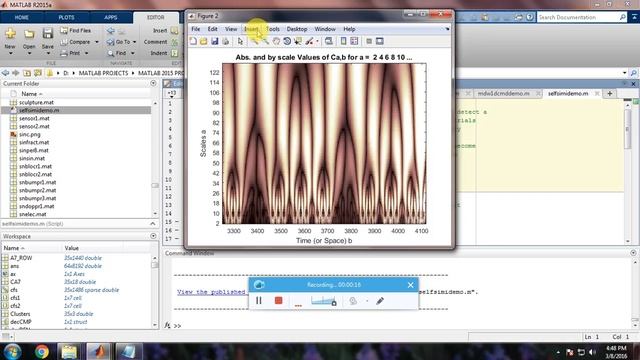Open the Desktop menu in Figure 2

click(297, 29)
